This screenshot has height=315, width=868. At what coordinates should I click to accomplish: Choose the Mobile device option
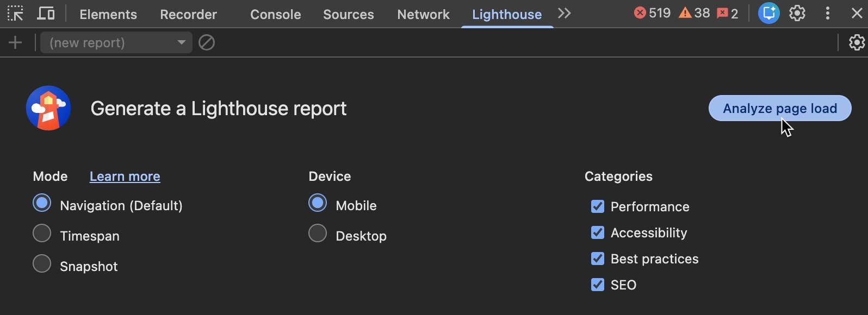point(318,203)
